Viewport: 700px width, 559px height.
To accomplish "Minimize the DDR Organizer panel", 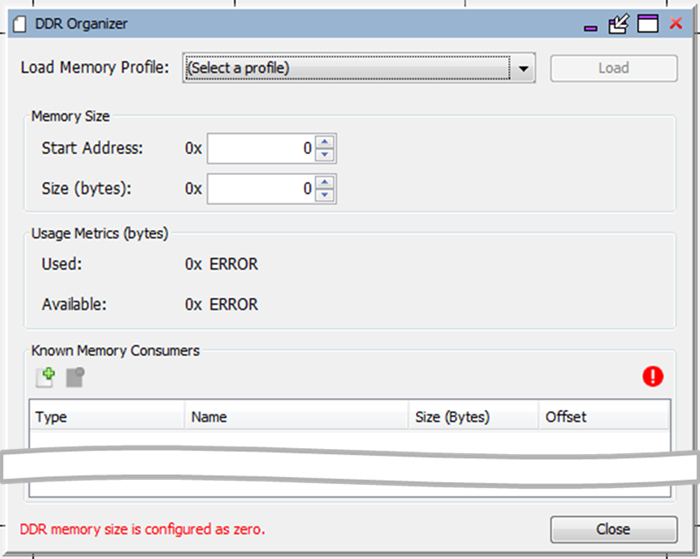I will tap(591, 28).
